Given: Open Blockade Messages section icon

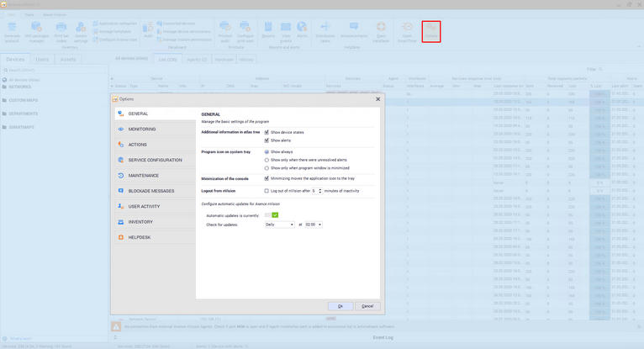Looking at the screenshot, I should (121, 191).
